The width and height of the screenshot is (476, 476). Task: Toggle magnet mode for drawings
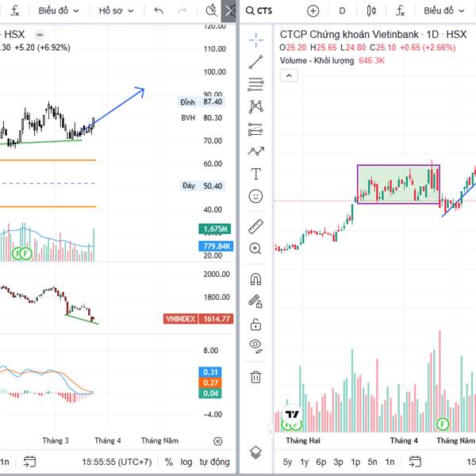pos(255,279)
